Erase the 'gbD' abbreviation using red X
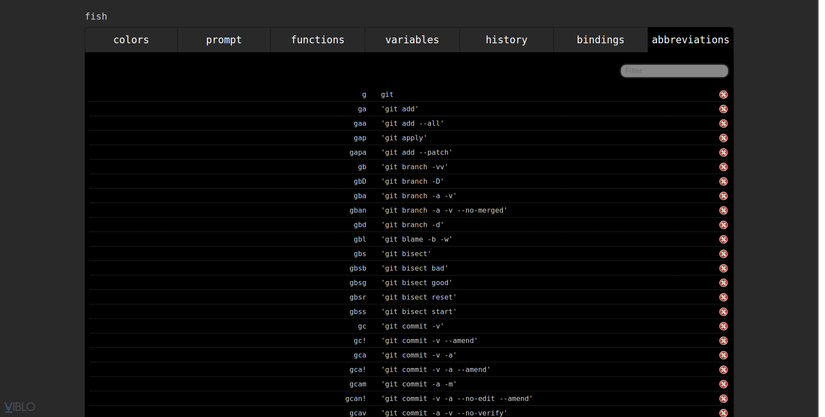Viewport: 825px width, 417px height. [x=723, y=181]
